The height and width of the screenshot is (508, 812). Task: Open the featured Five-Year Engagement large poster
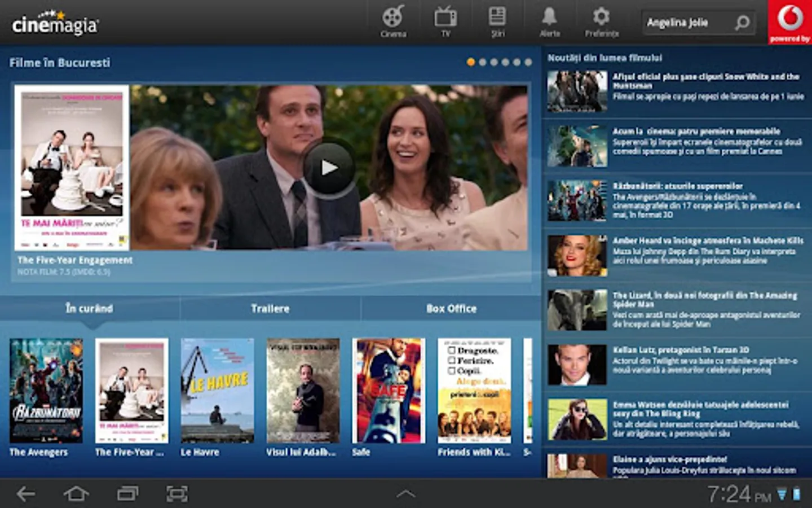pyautogui.click(x=72, y=168)
